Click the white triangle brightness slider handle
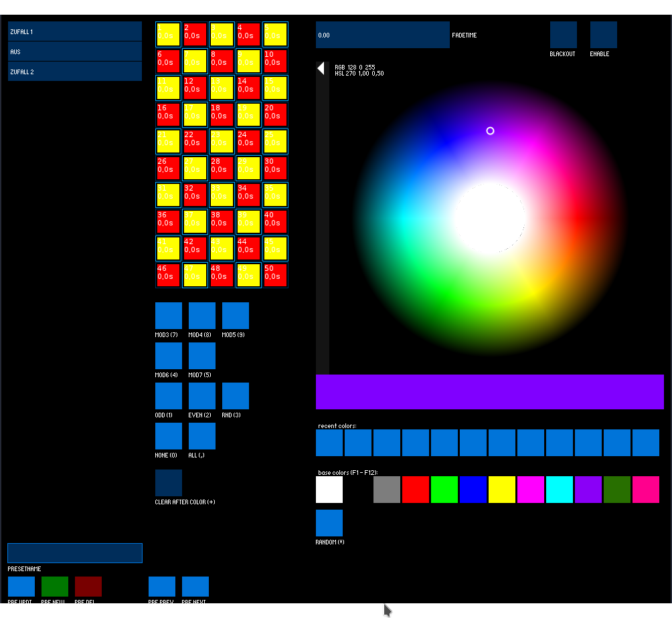This screenshot has width=672, height=618. 321,68
